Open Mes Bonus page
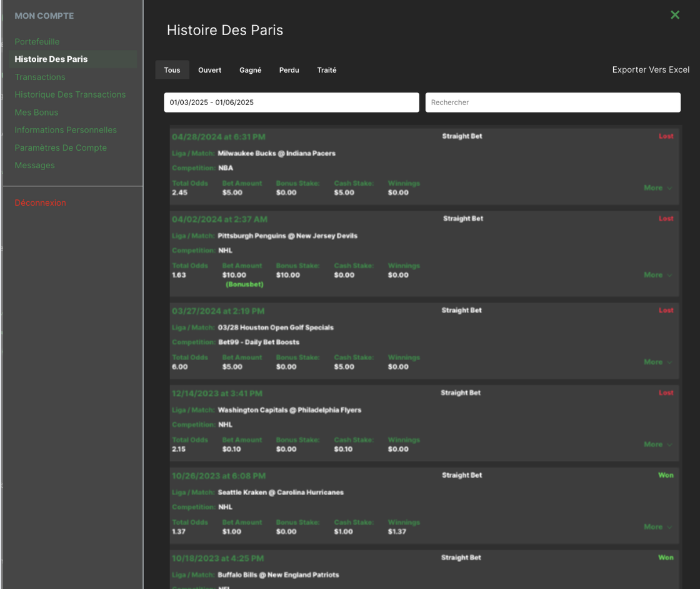Viewport: 700px width, 589px height. [x=36, y=113]
